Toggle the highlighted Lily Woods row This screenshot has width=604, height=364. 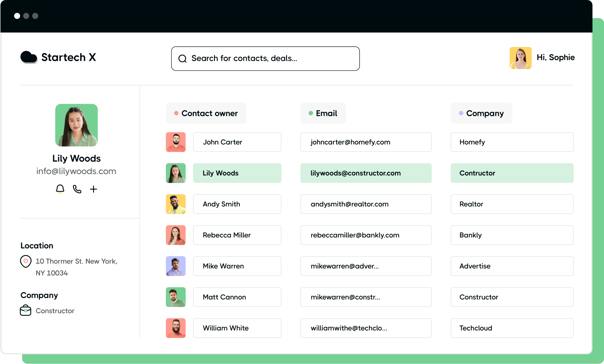point(237,173)
